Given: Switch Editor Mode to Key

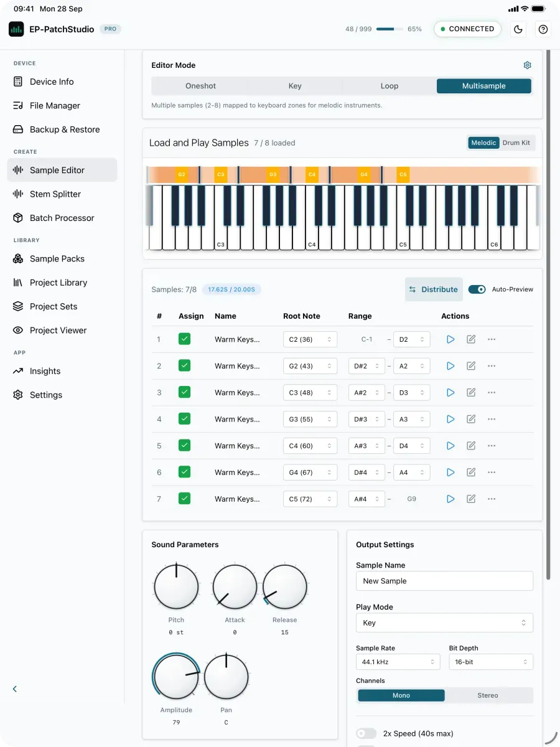Looking at the screenshot, I should pos(295,86).
